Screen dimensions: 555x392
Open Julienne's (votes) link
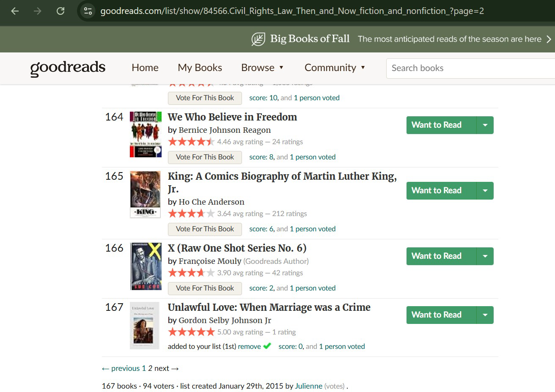(334, 386)
